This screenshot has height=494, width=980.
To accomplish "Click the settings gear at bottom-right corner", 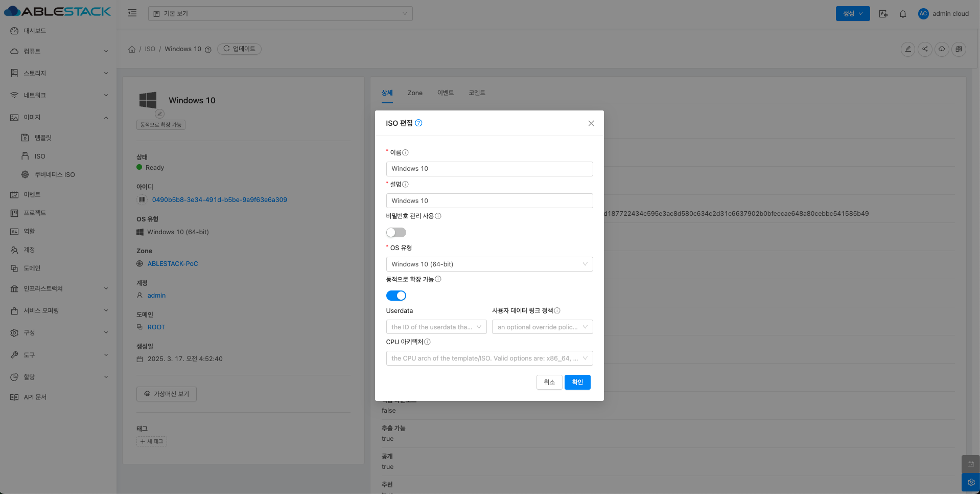I will [971, 482].
